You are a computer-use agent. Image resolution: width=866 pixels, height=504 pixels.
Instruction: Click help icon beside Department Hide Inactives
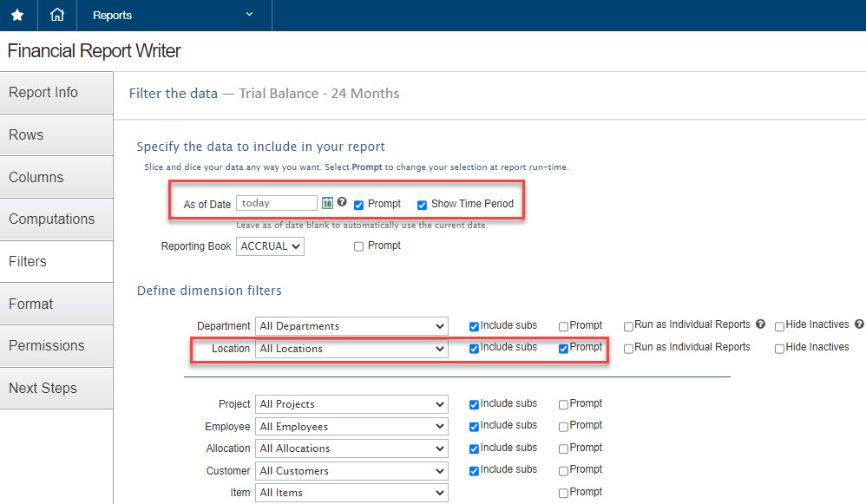(x=859, y=324)
